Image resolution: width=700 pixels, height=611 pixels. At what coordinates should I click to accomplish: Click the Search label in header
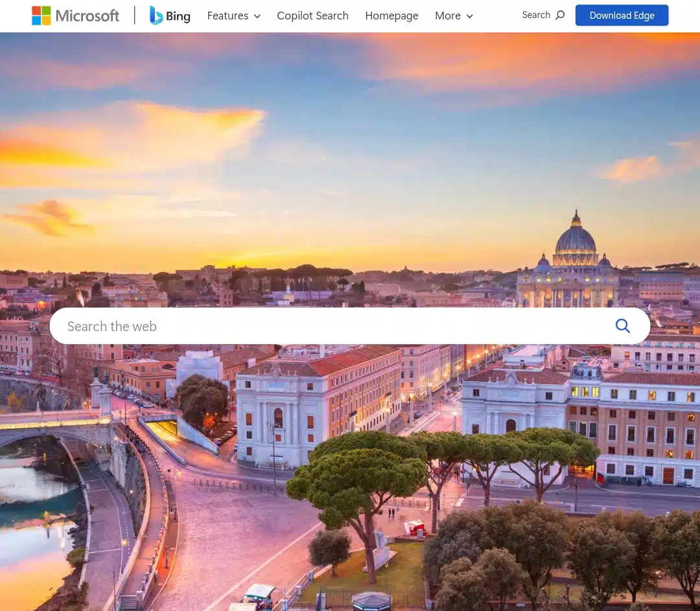click(536, 15)
